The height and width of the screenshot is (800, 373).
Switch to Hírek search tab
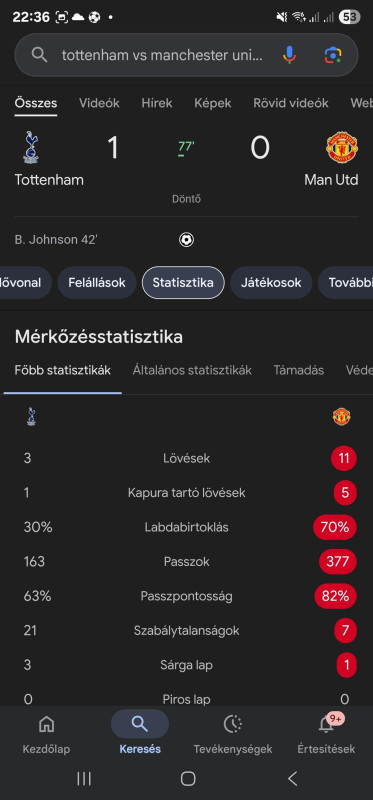pyautogui.click(x=157, y=103)
